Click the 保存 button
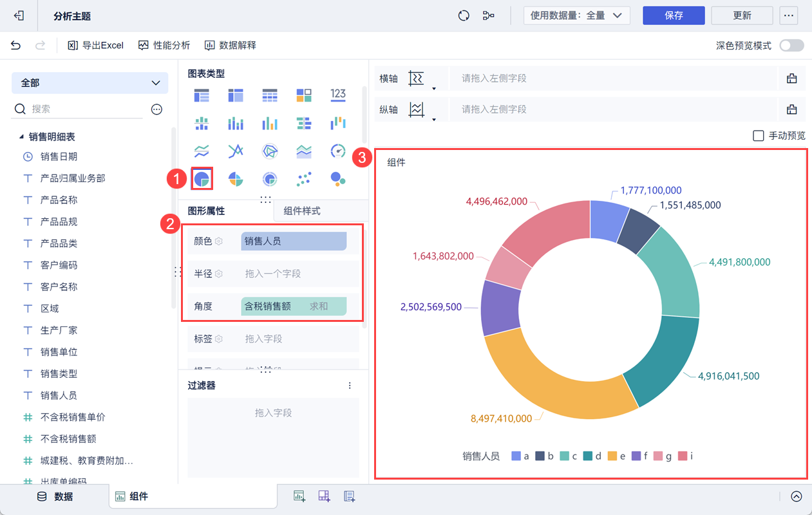The width and height of the screenshot is (812, 515). click(674, 15)
